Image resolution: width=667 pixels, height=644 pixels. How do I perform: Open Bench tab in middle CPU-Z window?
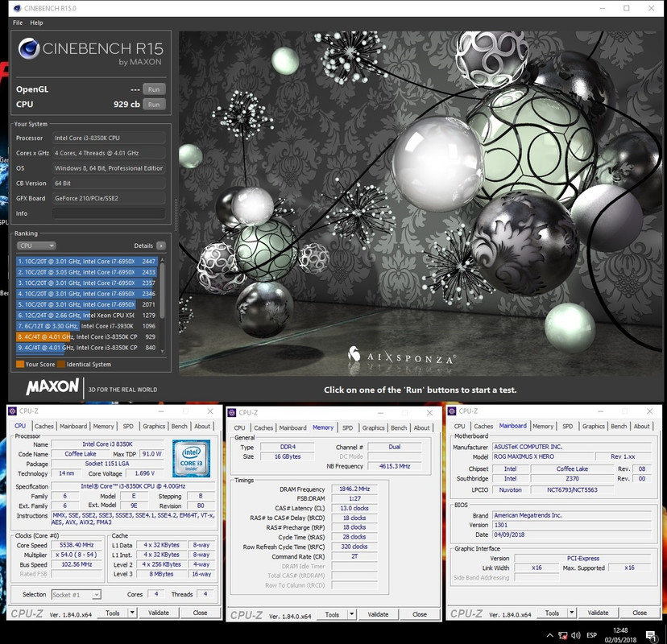pos(399,427)
